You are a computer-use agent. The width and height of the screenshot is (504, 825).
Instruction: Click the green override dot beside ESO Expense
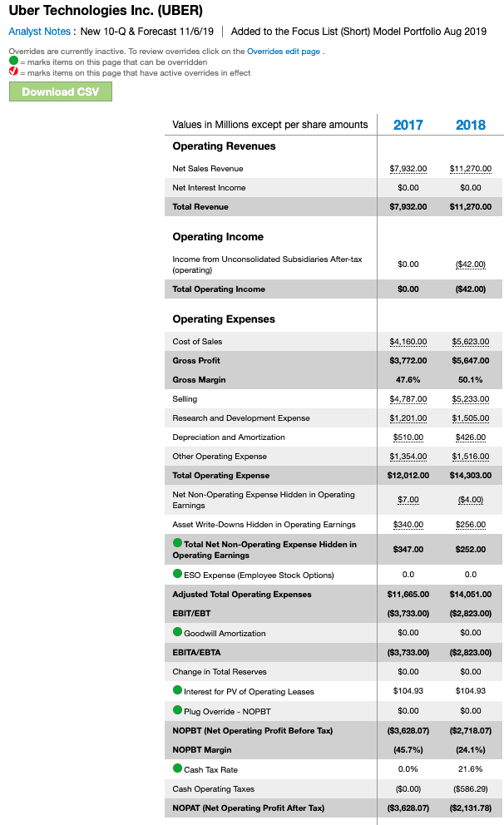click(x=178, y=574)
